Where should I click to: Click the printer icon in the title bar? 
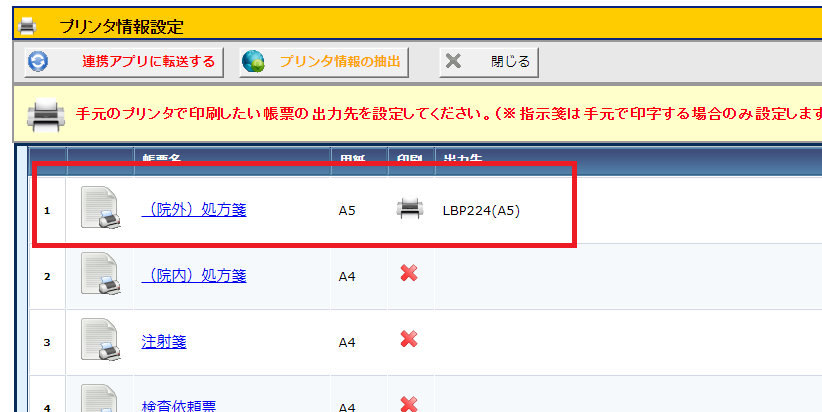tap(27, 26)
